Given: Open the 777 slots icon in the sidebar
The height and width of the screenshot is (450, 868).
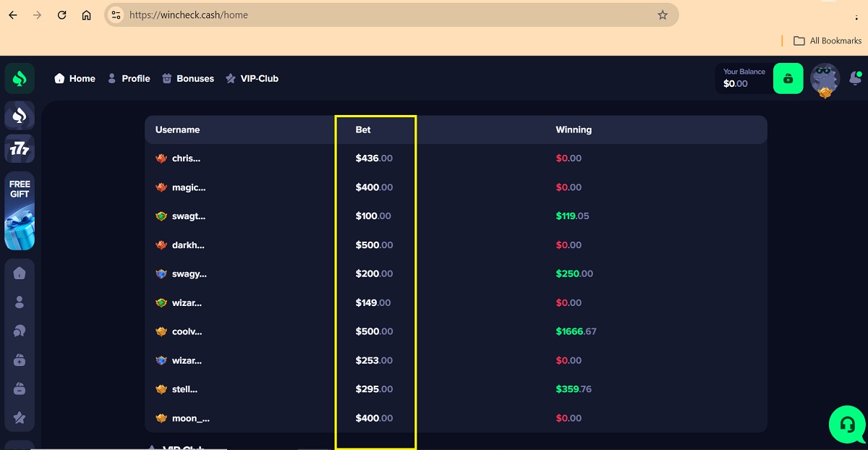Looking at the screenshot, I should 20,149.
